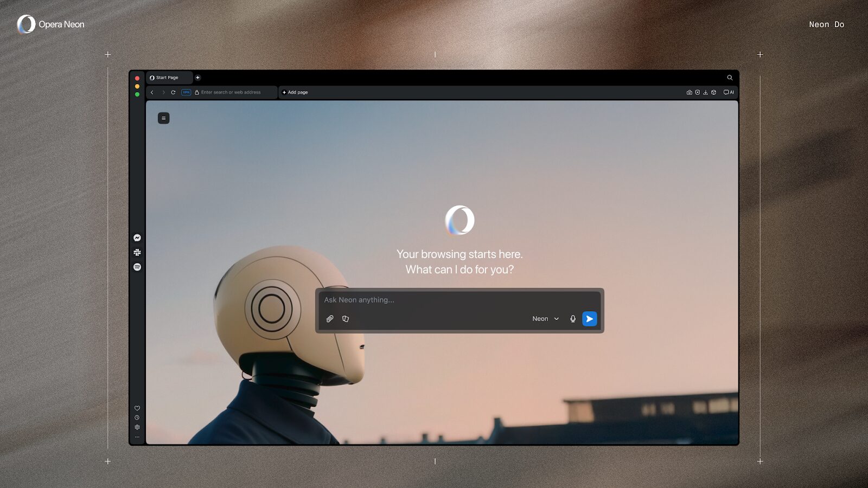Open browsing history clock icon
Viewport: 868px width, 488px height.
coord(137,418)
